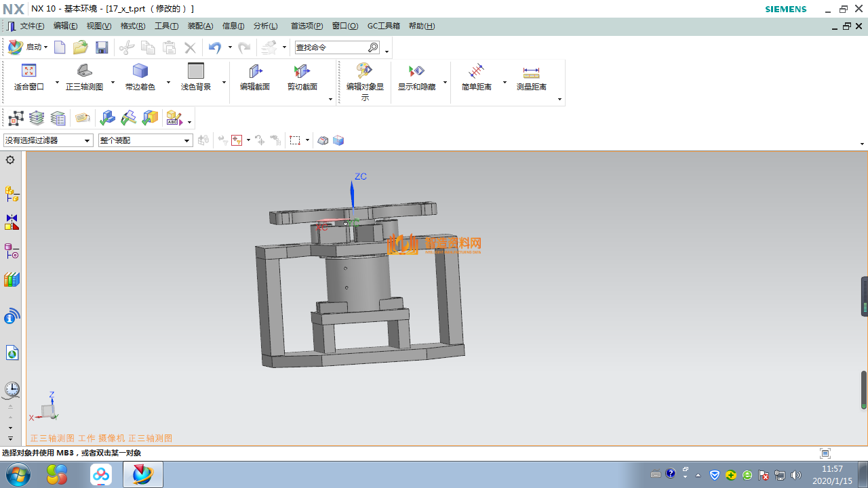Screen dimensions: 868x488
Task: Click the Windows Start button on the taskbar
Action: pyautogui.click(x=18, y=474)
